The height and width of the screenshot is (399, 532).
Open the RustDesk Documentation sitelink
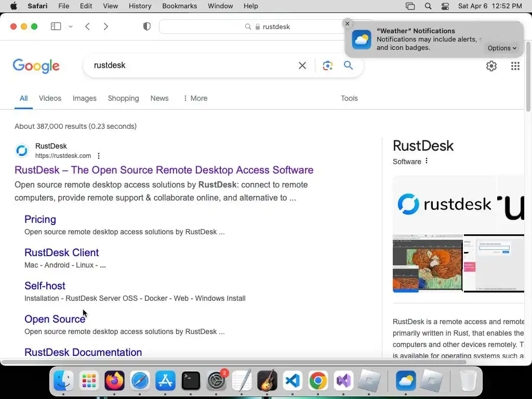tap(83, 352)
